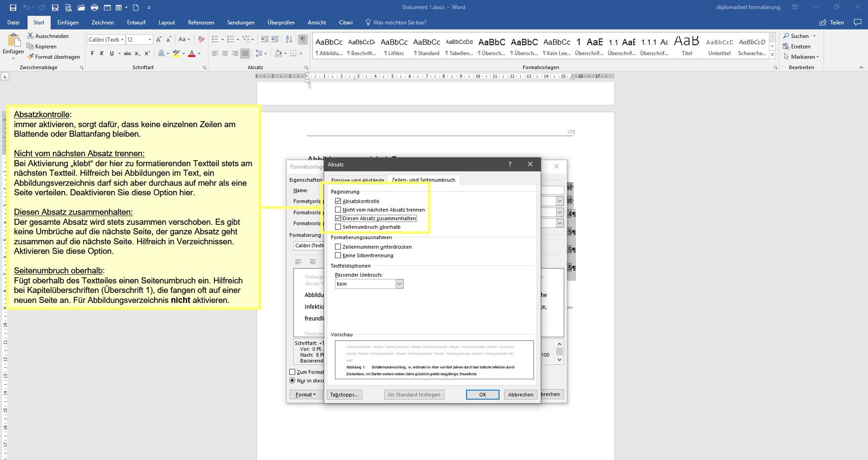
Task: Expand the font size dropdown
Action: coord(150,39)
